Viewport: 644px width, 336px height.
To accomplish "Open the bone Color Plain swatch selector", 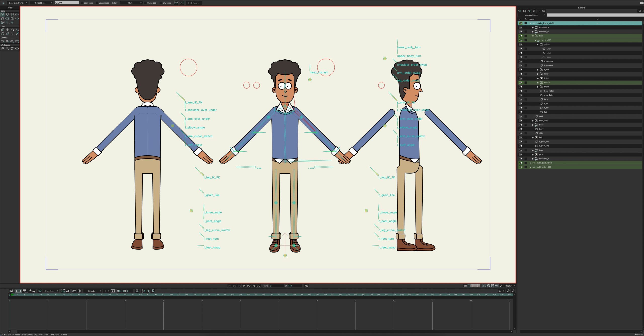I will tap(131, 3).
